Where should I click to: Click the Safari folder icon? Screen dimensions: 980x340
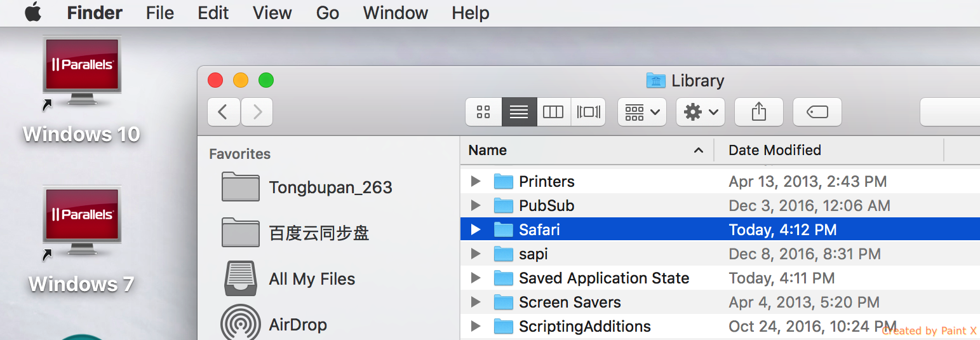(504, 230)
